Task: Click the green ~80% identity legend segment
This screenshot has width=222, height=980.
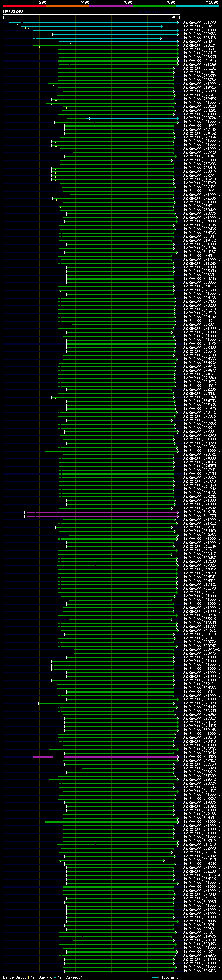Action: pos(154,6)
